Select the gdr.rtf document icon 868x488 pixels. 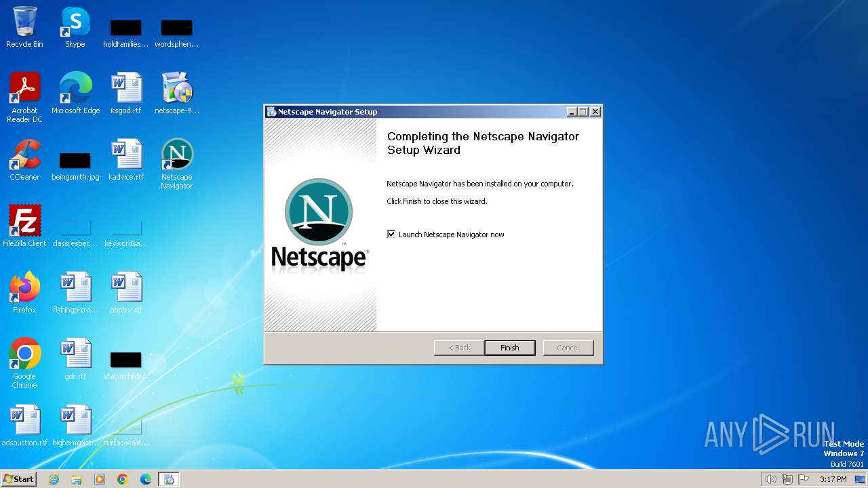pos(75,359)
